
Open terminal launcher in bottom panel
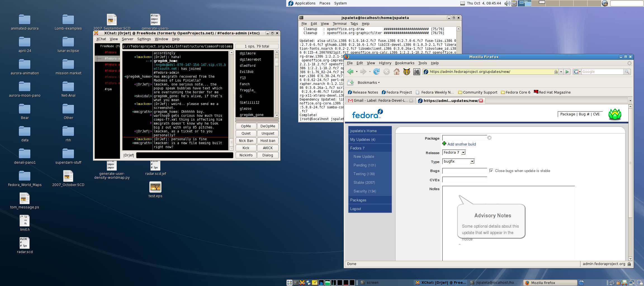pos(296,283)
